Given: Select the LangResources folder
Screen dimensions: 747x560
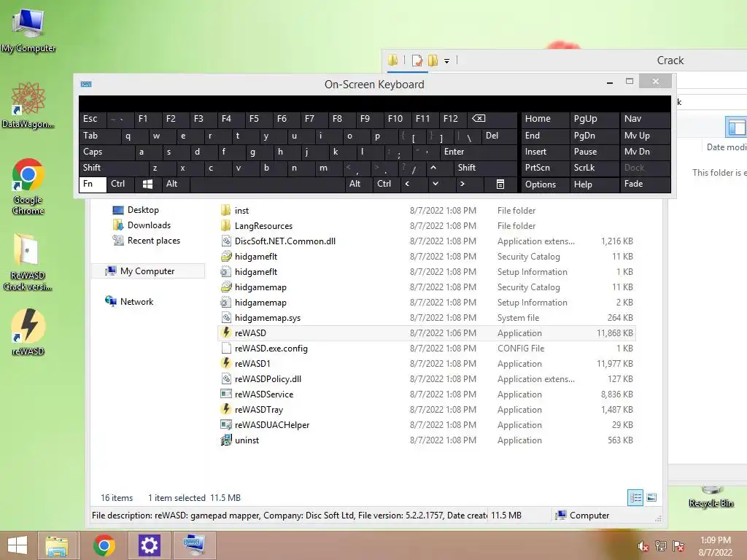Looking at the screenshot, I should pos(427,226).
